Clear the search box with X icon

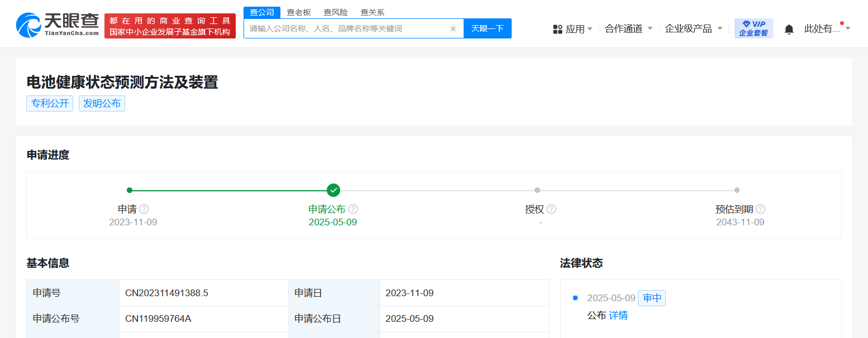(453, 28)
